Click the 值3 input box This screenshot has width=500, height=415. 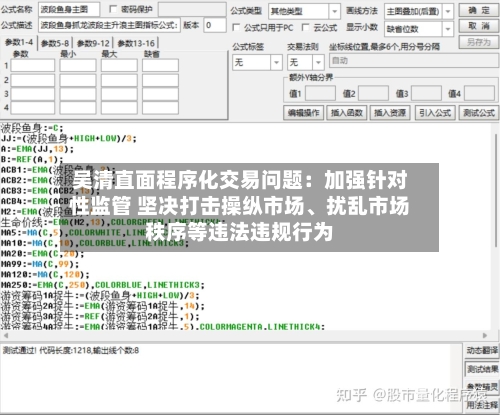(426, 93)
